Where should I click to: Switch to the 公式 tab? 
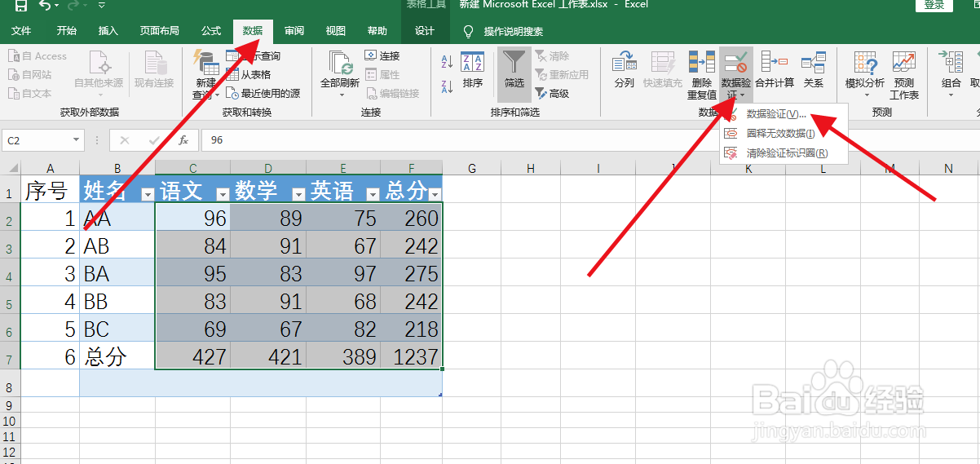click(211, 31)
